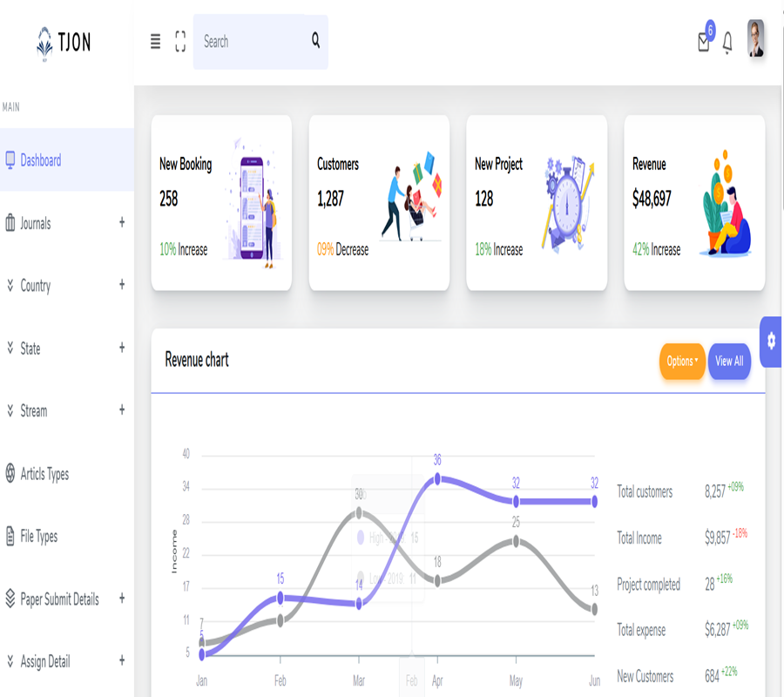This screenshot has height=697, width=784.
Task: Open the user profile avatar
Action: [755, 39]
